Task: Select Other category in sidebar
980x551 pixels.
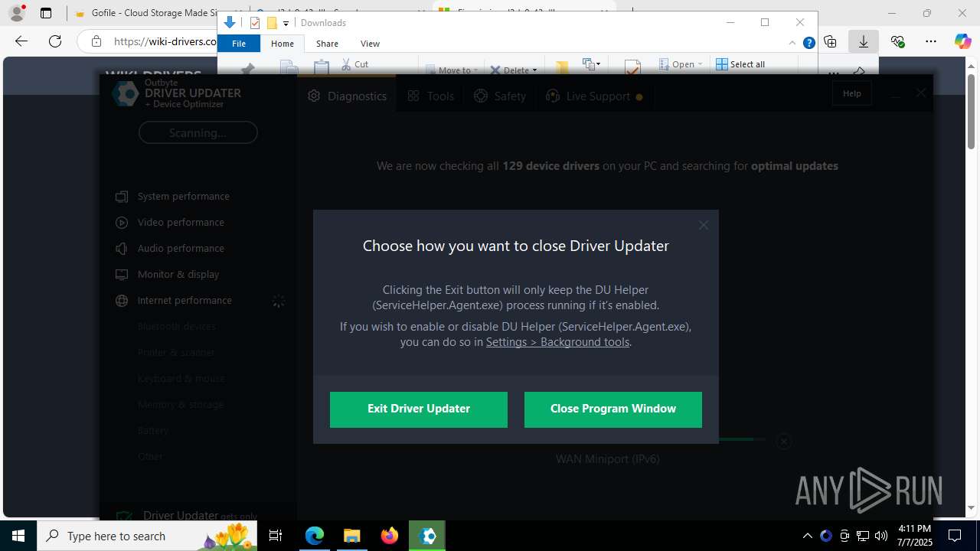Action: coord(150,457)
